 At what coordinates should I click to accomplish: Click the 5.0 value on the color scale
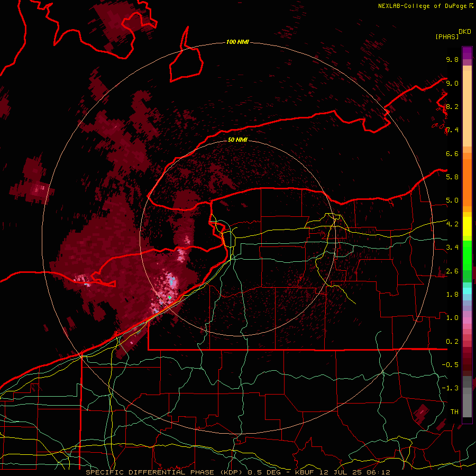click(x=452, y=200)
